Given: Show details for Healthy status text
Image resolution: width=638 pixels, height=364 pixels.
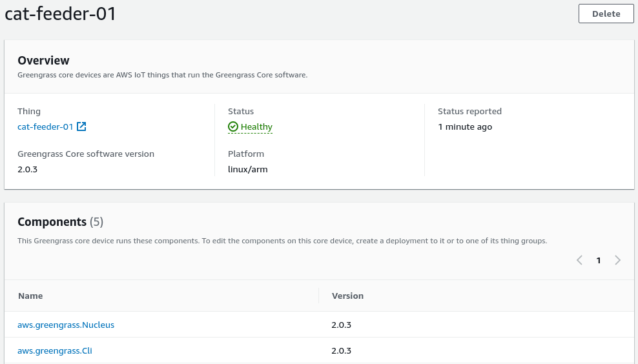Looking at the screenshot, I should (256, 127).
